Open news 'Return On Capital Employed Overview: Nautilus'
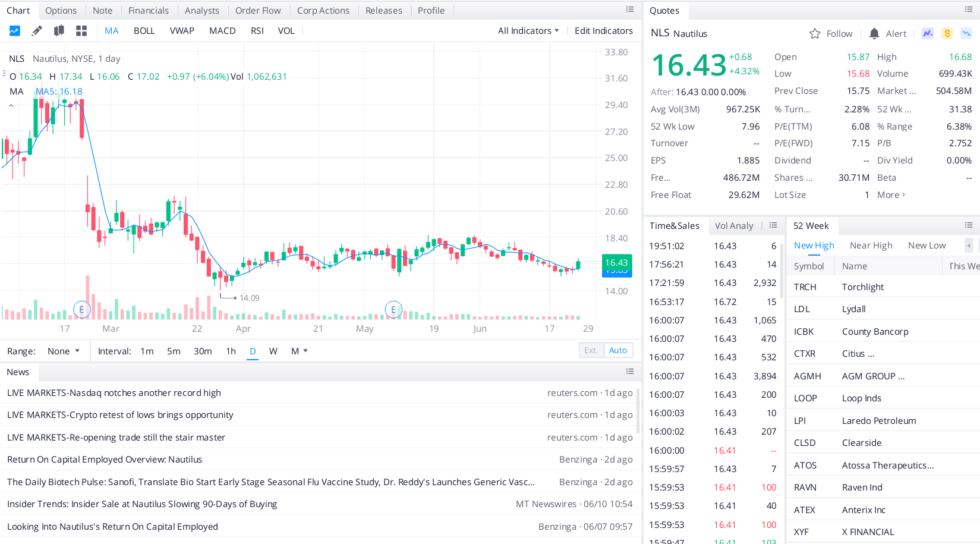 tap(105, 460)
